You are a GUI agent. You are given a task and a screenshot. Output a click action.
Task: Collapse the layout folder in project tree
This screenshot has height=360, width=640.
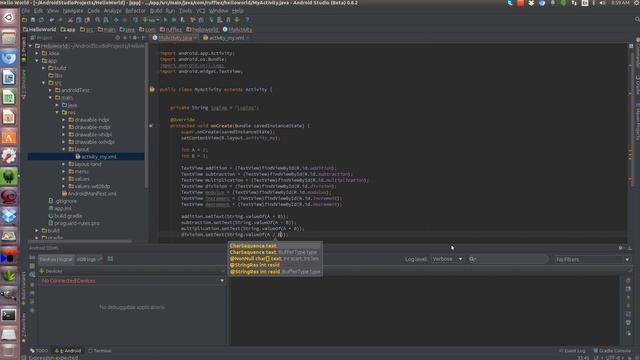(x=63, y=149)
